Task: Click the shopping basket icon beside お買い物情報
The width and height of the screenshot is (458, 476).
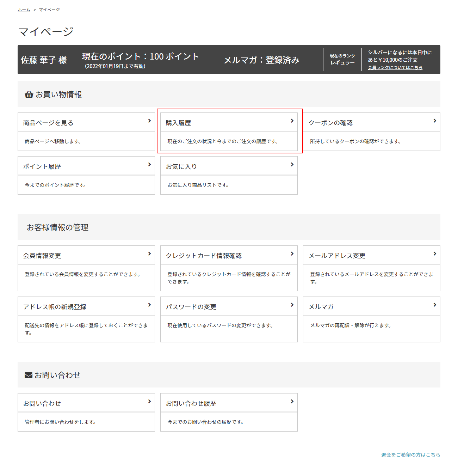Action: (x=29, y=94)
